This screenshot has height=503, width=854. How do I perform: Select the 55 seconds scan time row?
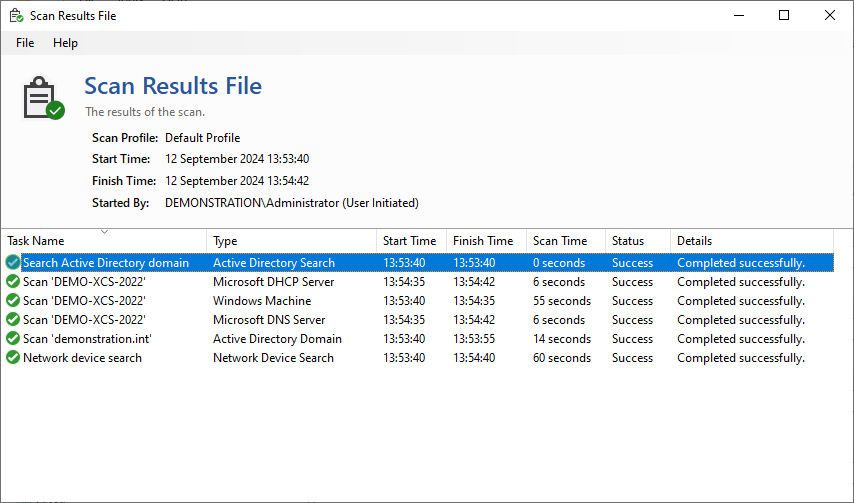click(x=419, y=301)
